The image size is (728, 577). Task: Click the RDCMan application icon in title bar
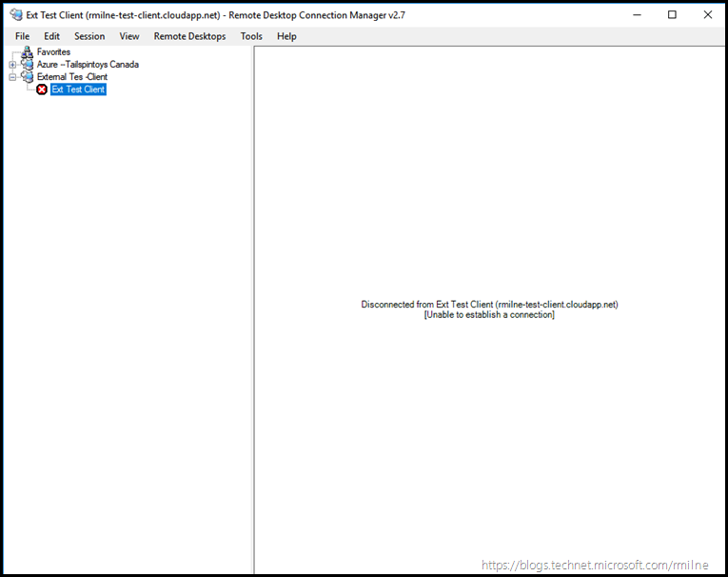pyautogui.click(x=16, y=15)
